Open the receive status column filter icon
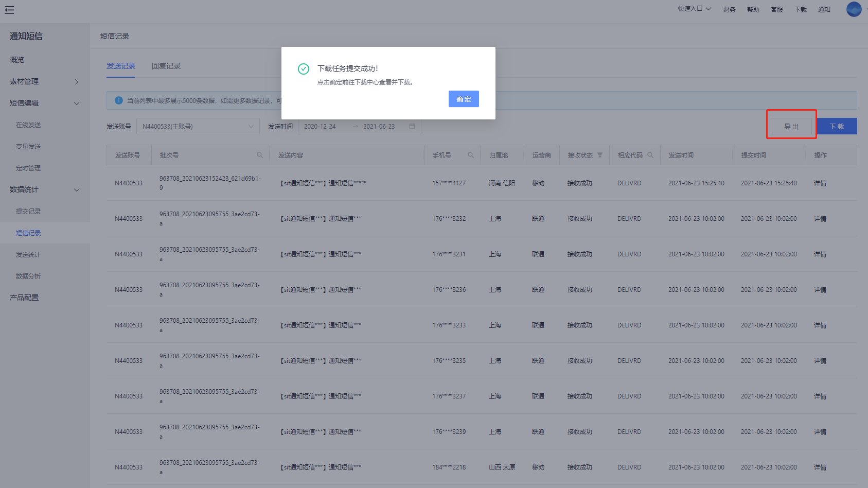 600,155
